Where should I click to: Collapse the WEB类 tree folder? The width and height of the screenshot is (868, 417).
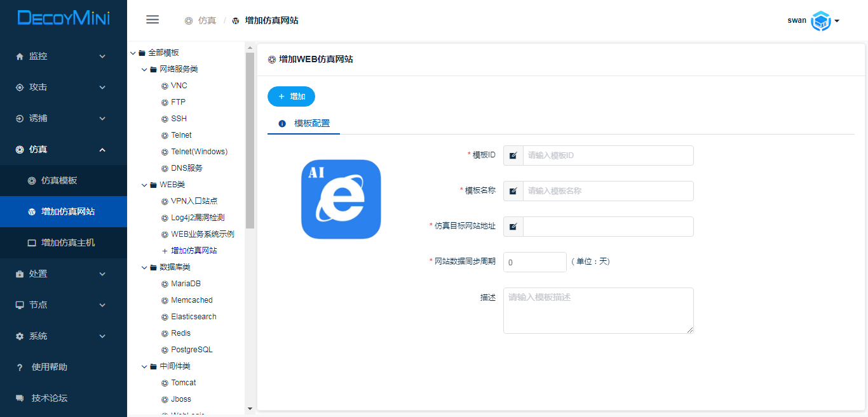click(144, 185)
